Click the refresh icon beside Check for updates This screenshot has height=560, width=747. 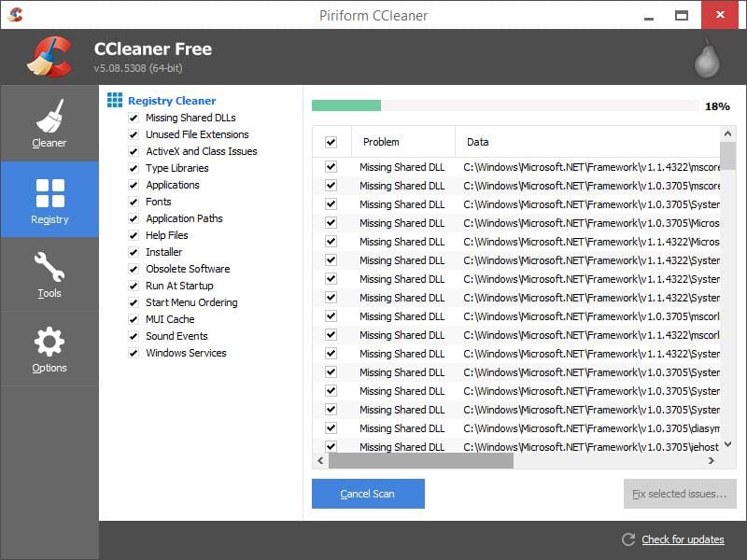[628, 539]
